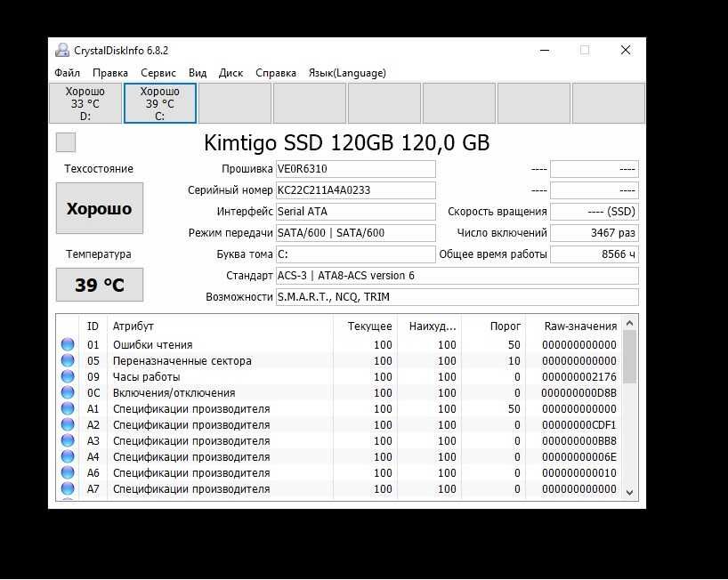The width and height of the screenshot is (728, 580).
Task: Click the scroll down arrow of attribute list
Action: [x=629, y=492]
